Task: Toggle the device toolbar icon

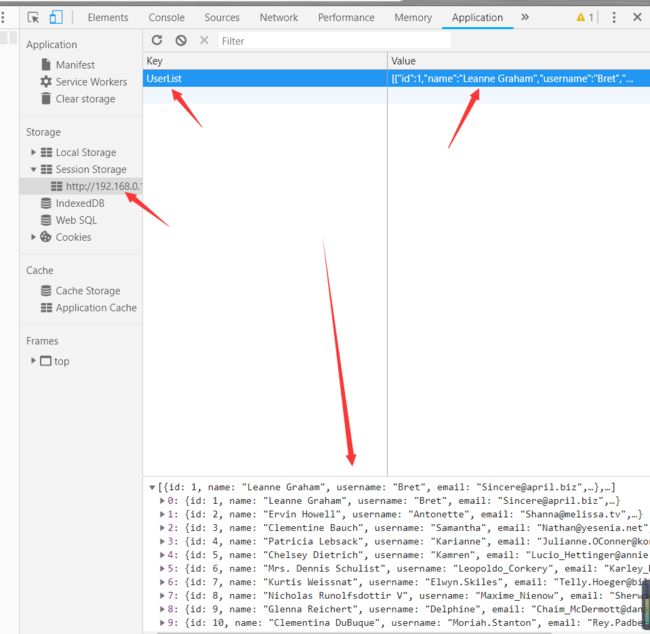Action: click(x=56, y=17)
